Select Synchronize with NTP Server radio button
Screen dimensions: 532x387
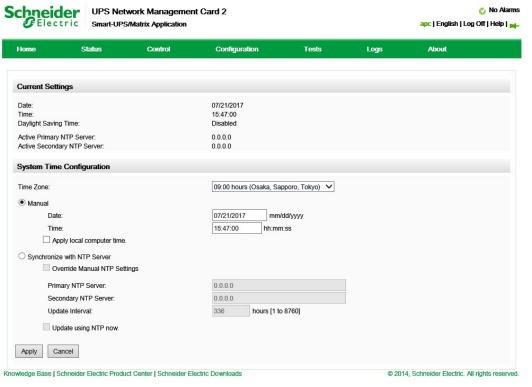(x=22, y=256)
